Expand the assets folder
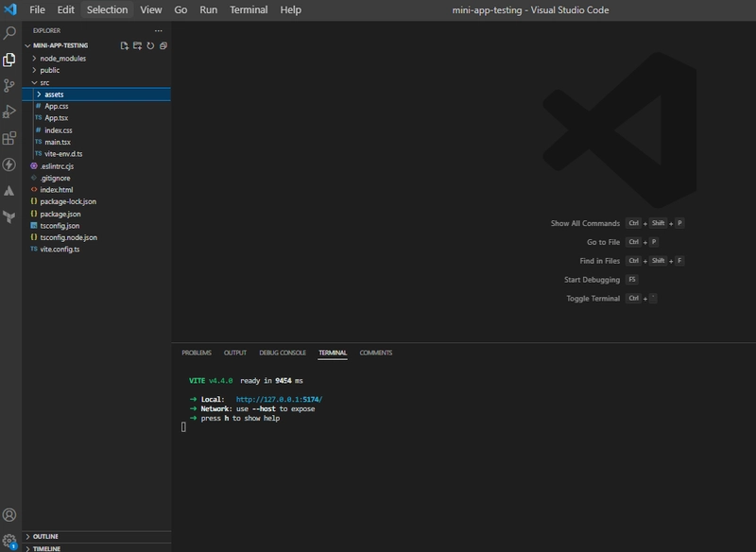 coord(96,95)
